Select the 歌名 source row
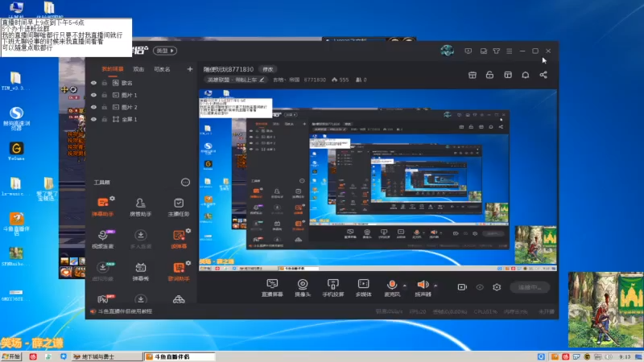 point(142,83)
